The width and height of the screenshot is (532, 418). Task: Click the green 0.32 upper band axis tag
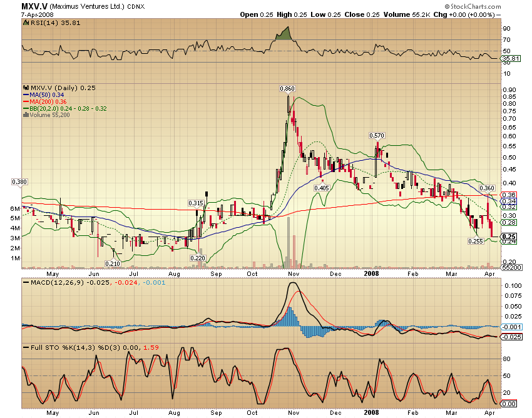pyautogui.click(x=509, y=206)
